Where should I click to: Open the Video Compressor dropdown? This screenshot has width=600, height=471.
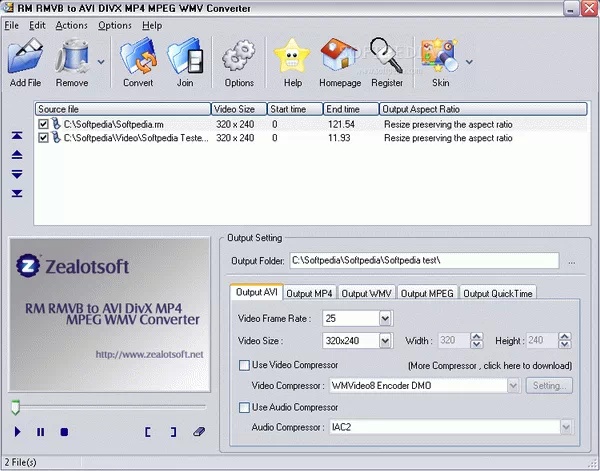click(x=513, y=386)
